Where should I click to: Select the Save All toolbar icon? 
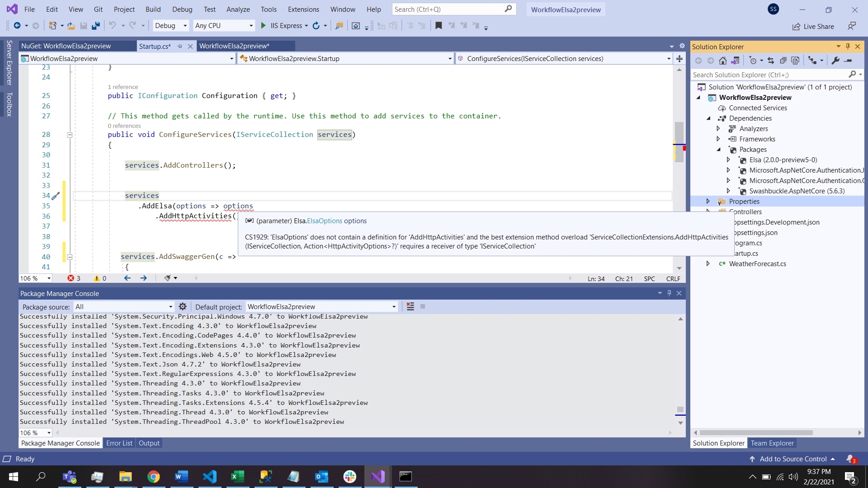95,25
